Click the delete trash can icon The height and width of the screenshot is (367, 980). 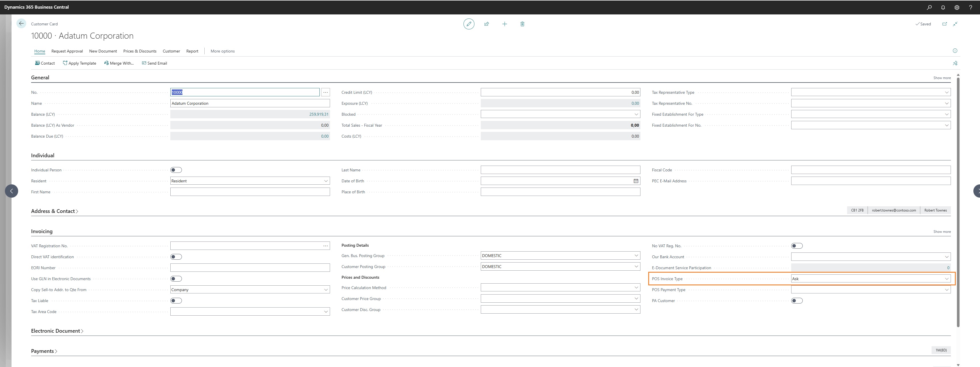click(x=522, y=24)
